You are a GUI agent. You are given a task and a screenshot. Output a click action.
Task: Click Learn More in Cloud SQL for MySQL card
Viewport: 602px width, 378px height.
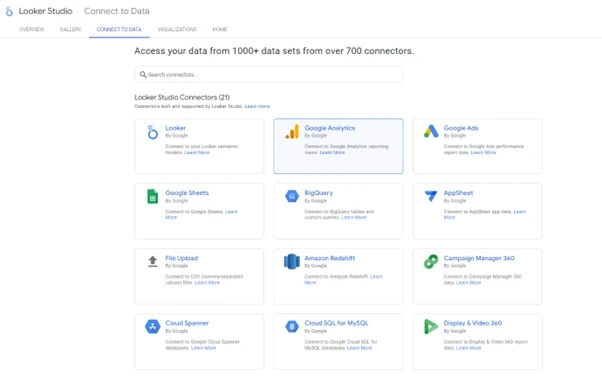coord(359,348)
